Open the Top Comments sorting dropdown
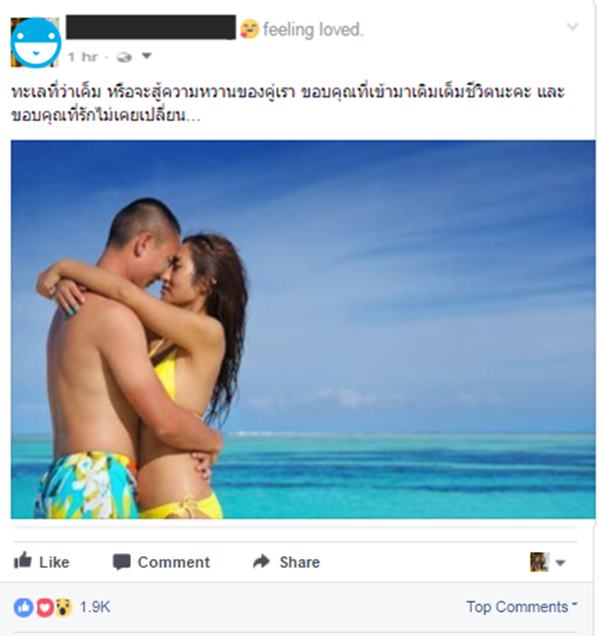Image resolution: width=600 pixels, height=636 pixels. coord(521,607)
